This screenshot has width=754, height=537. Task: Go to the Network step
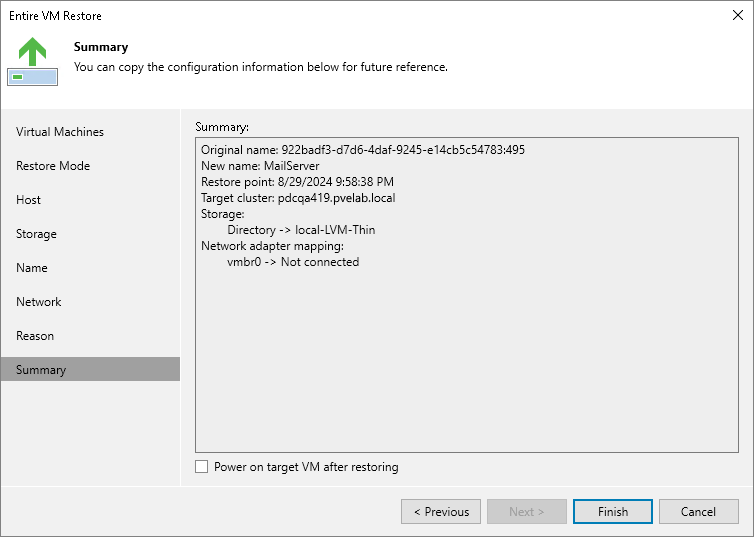pyautogui.click(x=38, y=302)
